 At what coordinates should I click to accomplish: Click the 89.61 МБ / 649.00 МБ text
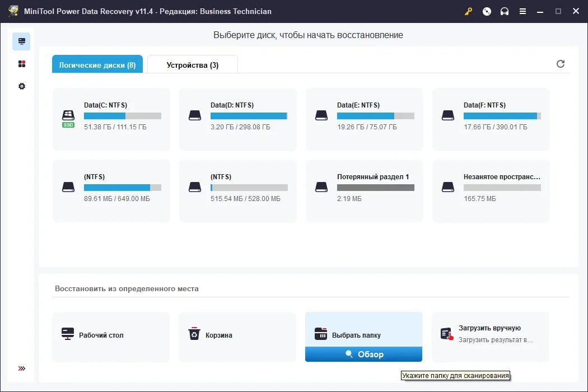click(x=117, y=198)
